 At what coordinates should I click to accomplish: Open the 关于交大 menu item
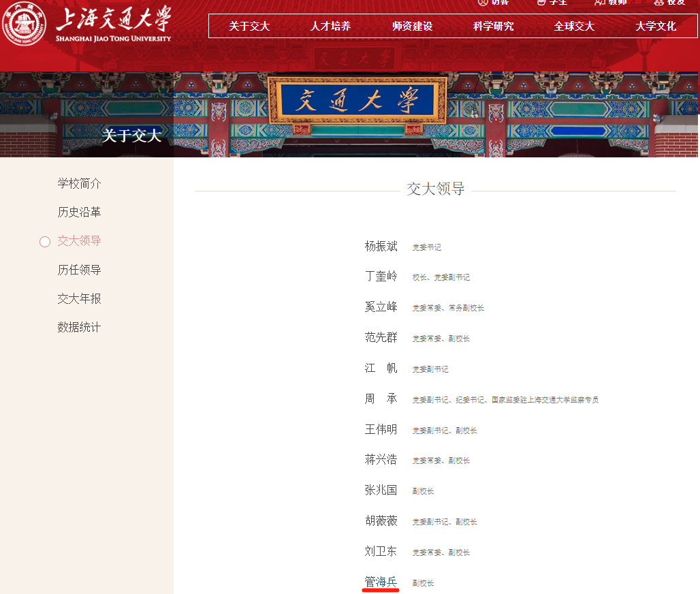(250, 26)
